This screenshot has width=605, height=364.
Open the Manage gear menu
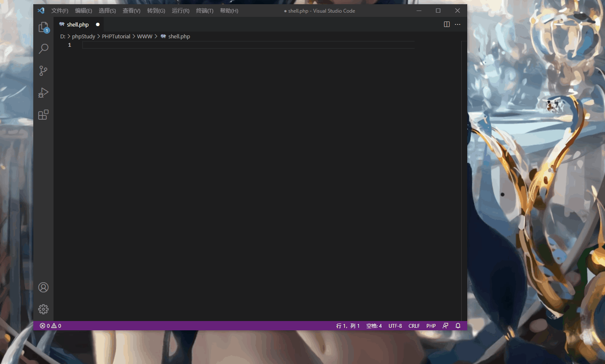click(43, 309)
